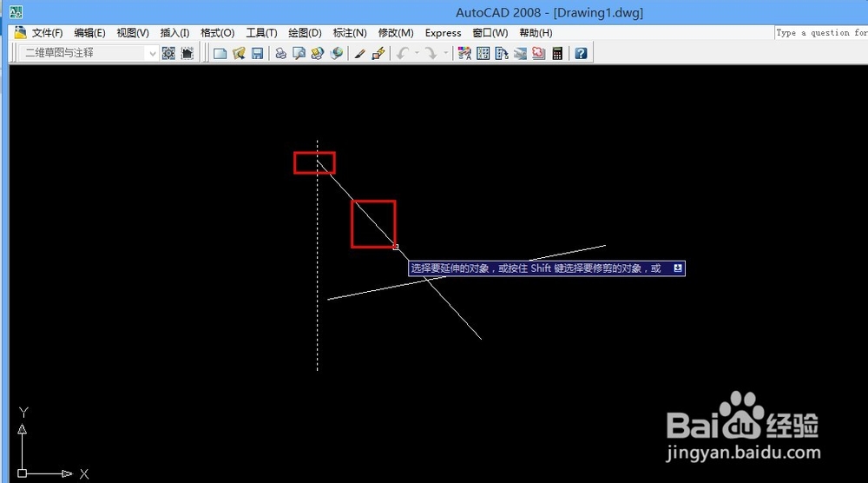Click the 'Type a question for' help box

coord(821,33)
